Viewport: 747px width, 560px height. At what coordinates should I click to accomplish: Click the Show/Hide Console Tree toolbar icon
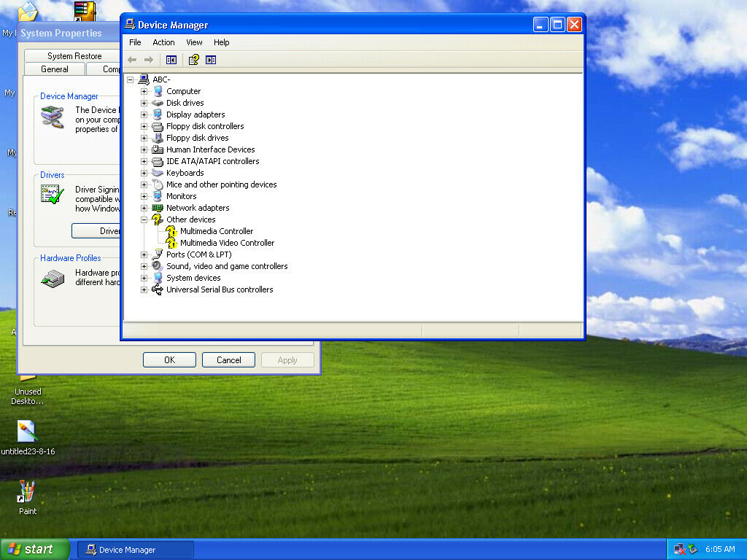[171, 60]
